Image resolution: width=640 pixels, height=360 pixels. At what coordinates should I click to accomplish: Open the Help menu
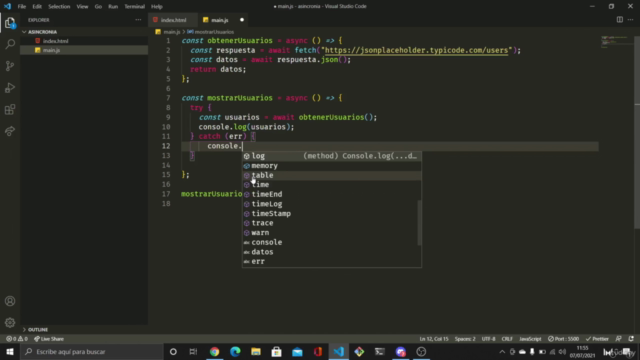tap(157, 7)
